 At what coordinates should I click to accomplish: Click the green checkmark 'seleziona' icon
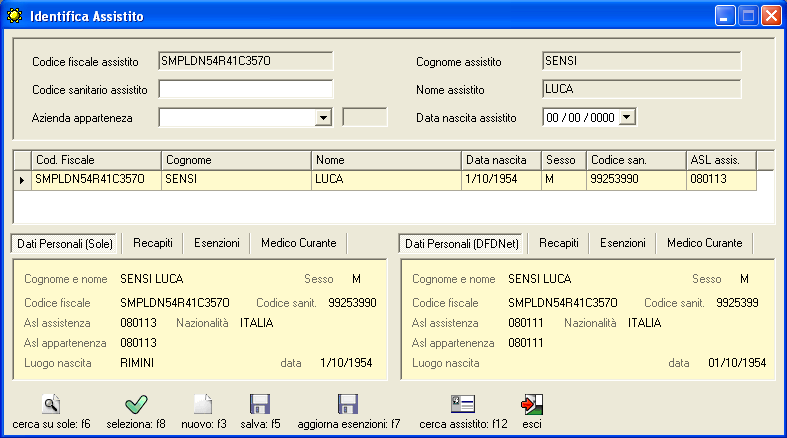coord(136,404)
